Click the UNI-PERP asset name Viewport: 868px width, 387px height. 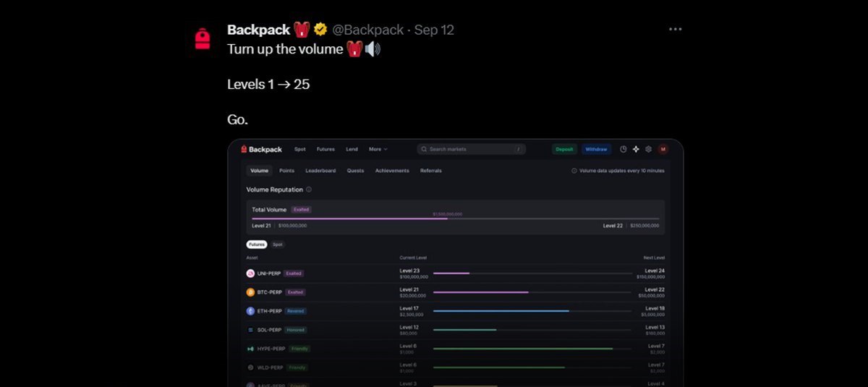[268, 273]
